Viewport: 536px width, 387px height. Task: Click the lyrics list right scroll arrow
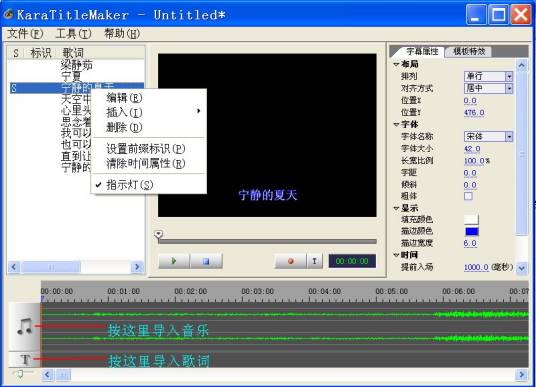137,266
